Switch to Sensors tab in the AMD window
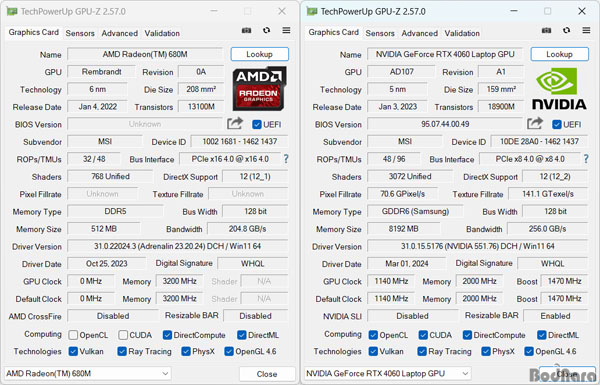The width and height of the screenshot is (600, 385). tap(80, 33)
